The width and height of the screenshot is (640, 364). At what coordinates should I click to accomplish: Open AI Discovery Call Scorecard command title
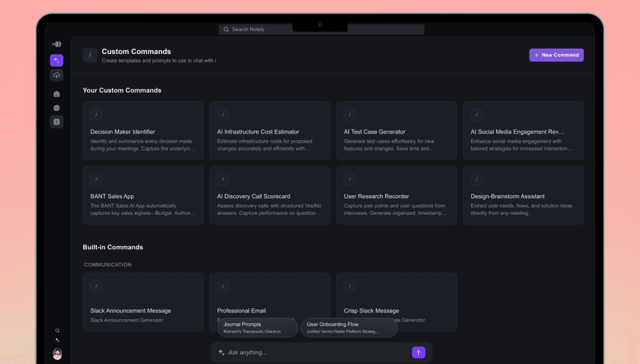pos(253,196)
